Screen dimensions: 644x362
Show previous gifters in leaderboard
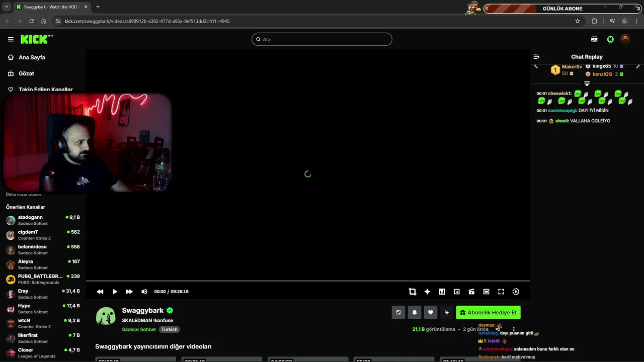tap(536, 66)
